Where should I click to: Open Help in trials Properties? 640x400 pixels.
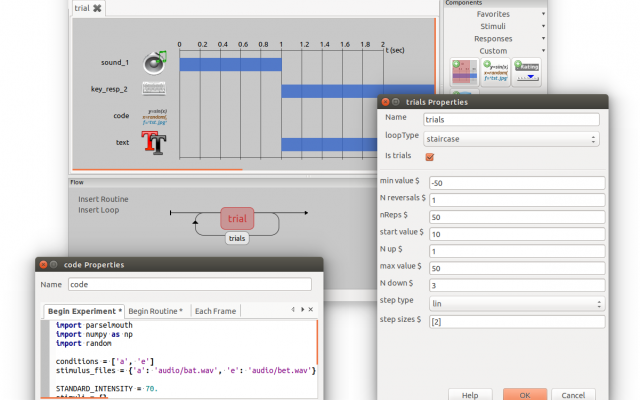[470, 395]
